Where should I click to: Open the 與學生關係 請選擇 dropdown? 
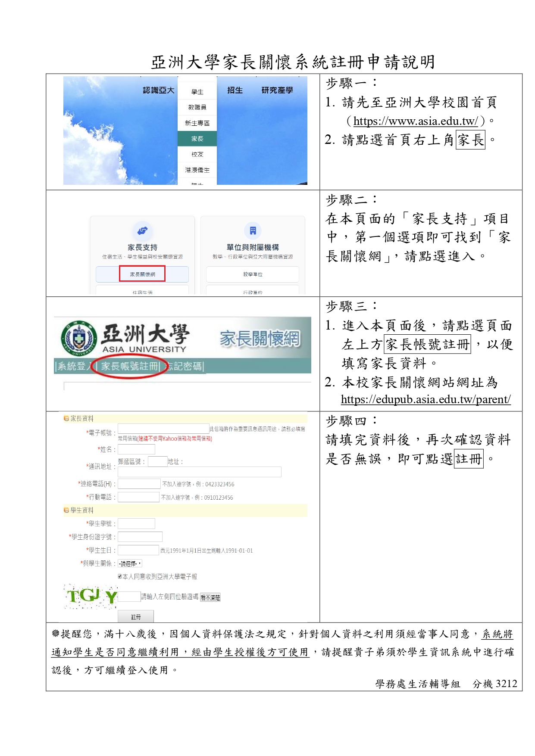coord(130,563)
